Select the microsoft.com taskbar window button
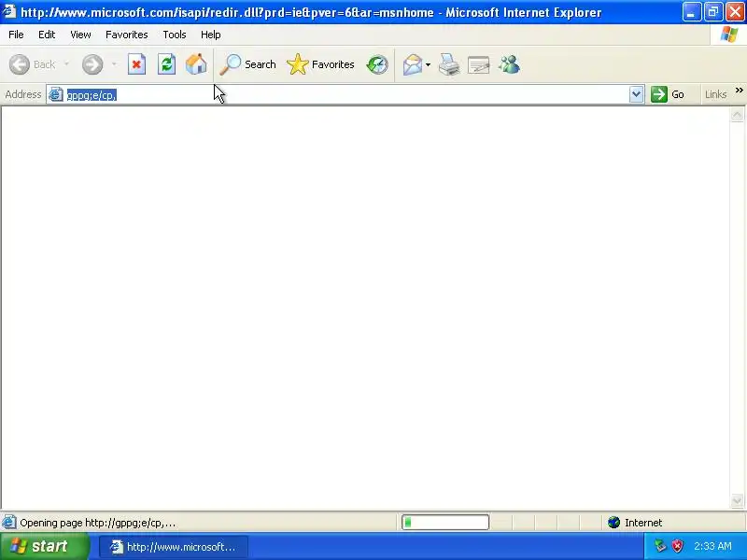This screenshot has height=560, width=747. tap(174, 547)
